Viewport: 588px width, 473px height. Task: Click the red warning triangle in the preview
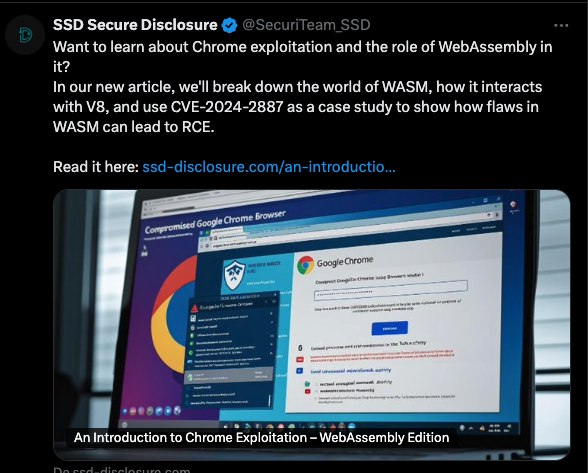pyautogui.click(x=194, y=309)
